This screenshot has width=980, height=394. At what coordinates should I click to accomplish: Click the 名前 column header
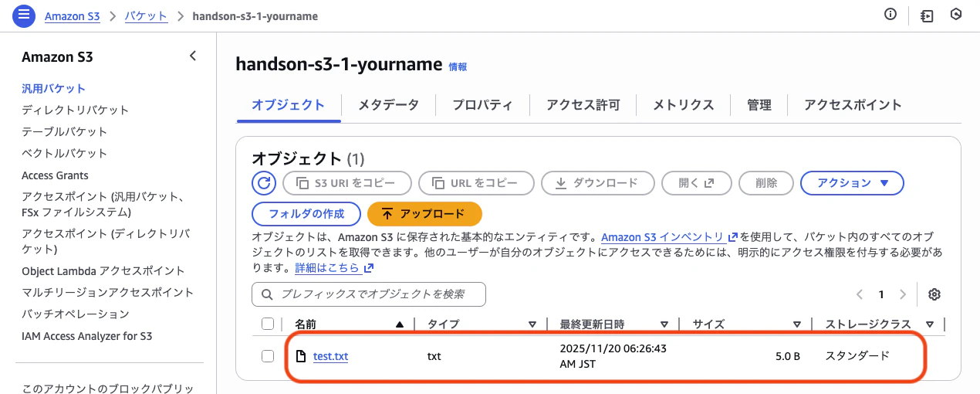306,324
